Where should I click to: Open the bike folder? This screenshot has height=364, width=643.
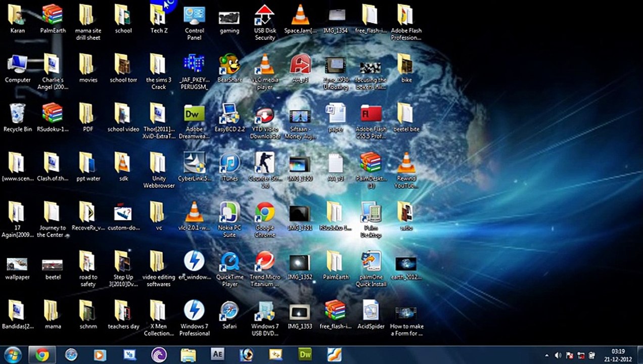[x=406, y=69]
